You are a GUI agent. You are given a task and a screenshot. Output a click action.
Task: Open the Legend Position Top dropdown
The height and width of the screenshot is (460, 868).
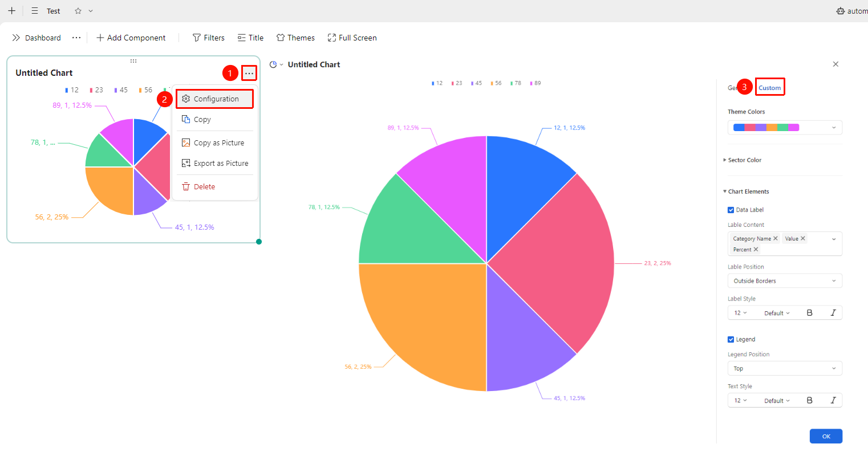tap(785, 368)
